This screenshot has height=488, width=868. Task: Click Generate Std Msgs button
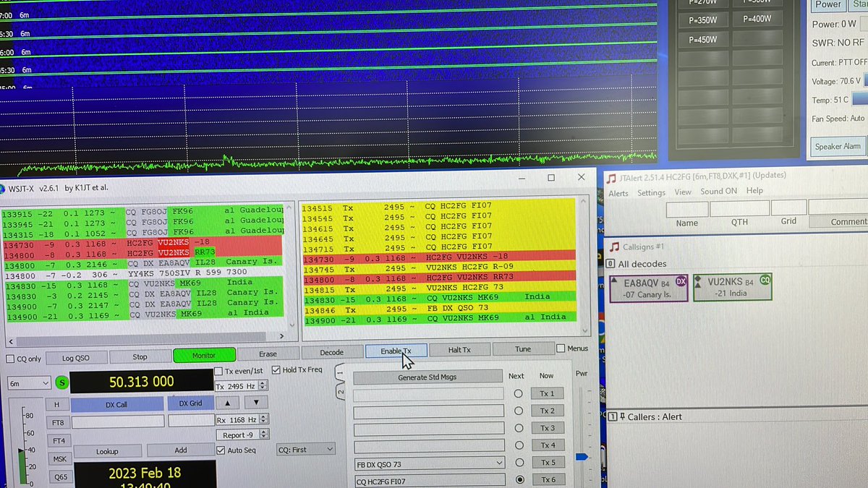point(427,377)
